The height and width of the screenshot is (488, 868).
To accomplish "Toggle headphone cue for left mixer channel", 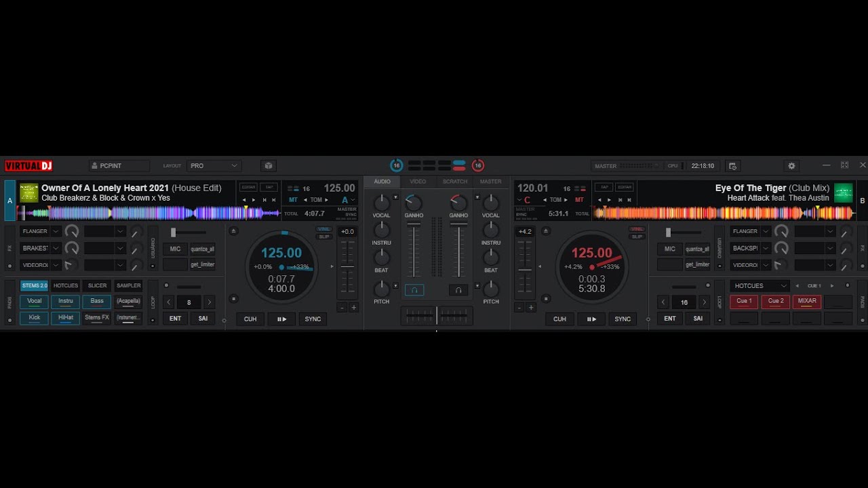I will pos(414,290).
